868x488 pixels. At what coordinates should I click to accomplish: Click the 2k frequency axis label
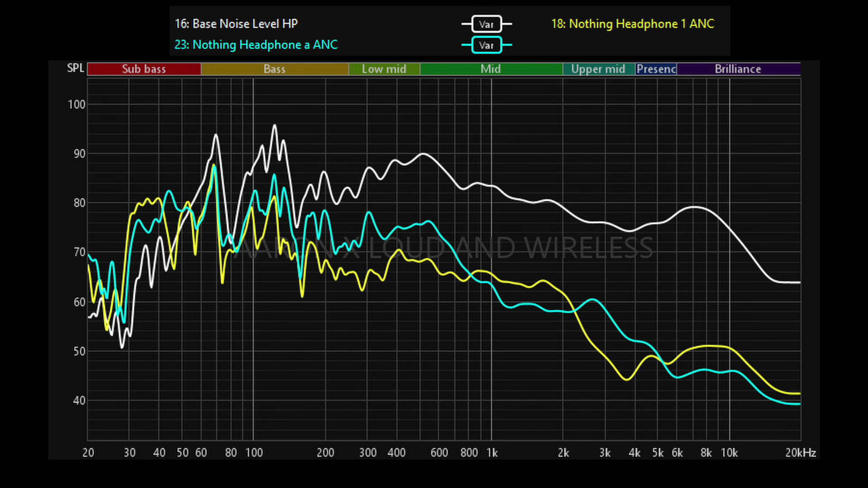(x=563, y=453)
